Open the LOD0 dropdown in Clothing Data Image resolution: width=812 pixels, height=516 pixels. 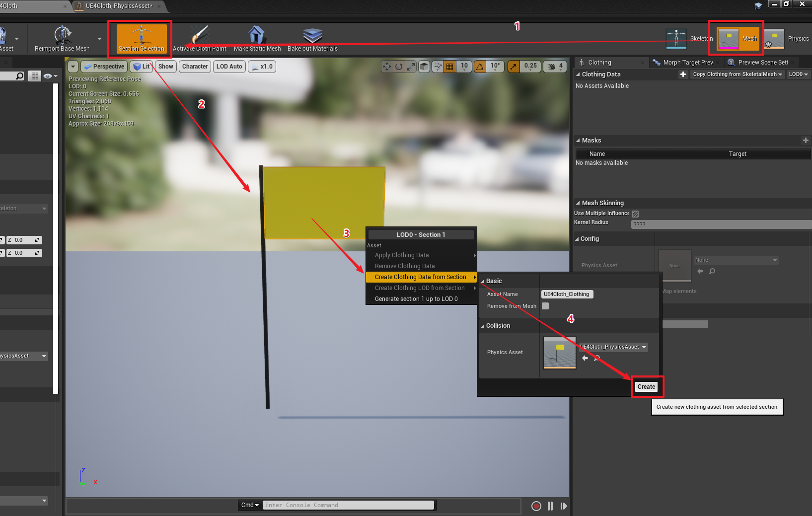tap(799, 74)
